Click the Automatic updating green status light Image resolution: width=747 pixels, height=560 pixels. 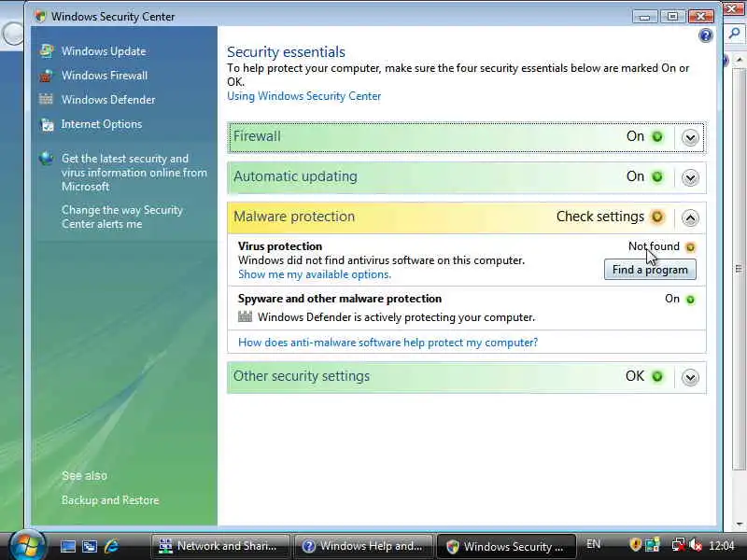tap(657, 176)
